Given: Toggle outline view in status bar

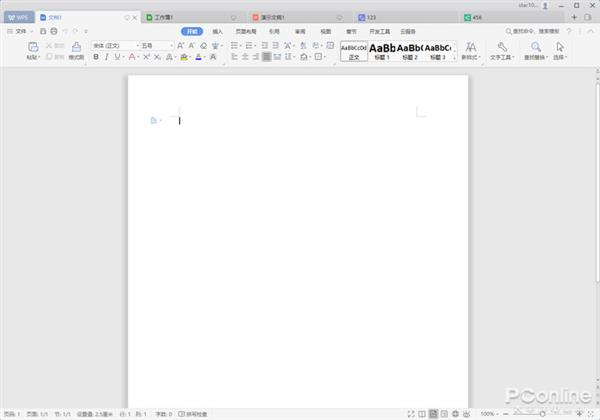Looking at the screenshot, I should [444, 414].
